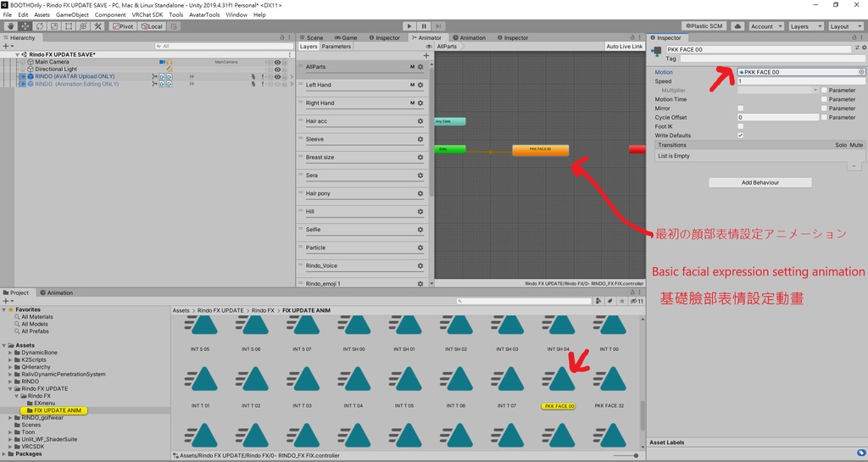Open Hierarchy create plus dropdown
Viewport: 868px width, 462px height.
tap(7, 47)
